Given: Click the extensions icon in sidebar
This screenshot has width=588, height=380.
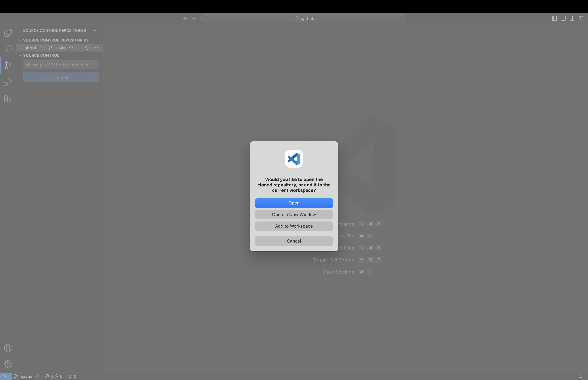Looking at the screenshot, I should click(x=8, y=98).
